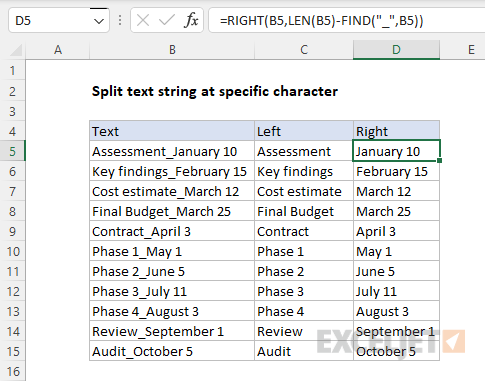This screenshot has width=485, height=381.
Task: Select column E header
Action: [x=471, y=50]
